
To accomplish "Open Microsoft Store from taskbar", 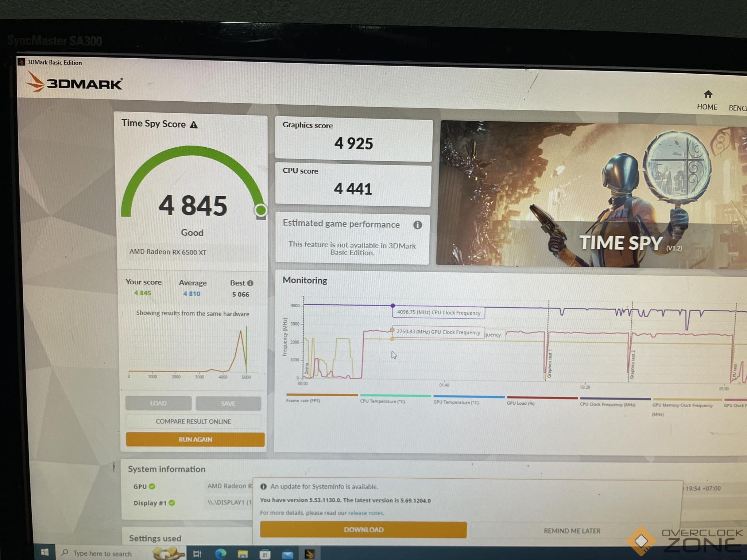I will tap(265, 554).
